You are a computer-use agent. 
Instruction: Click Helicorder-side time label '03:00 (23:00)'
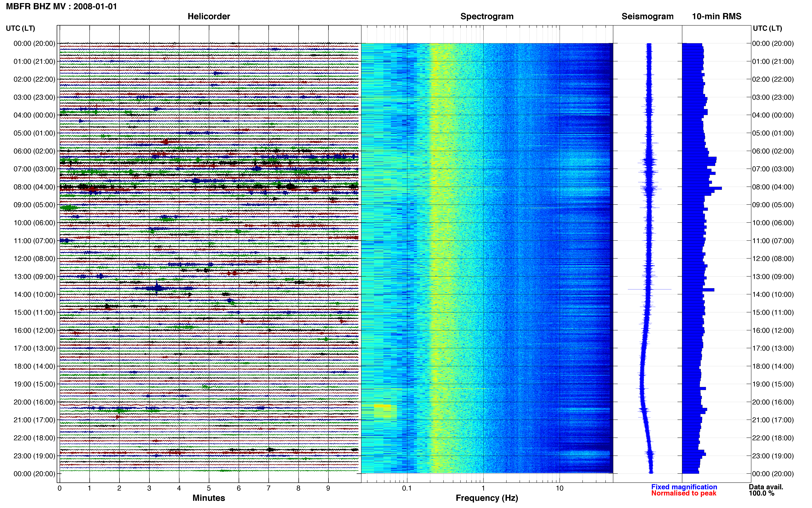(x=34, y=97)
